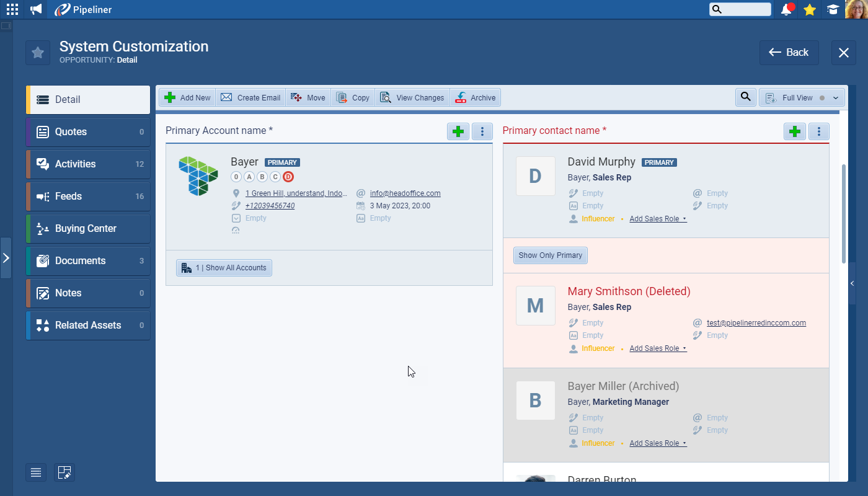Click the Show Only Primary button
868x496 pixels.
tap(550, 255)
